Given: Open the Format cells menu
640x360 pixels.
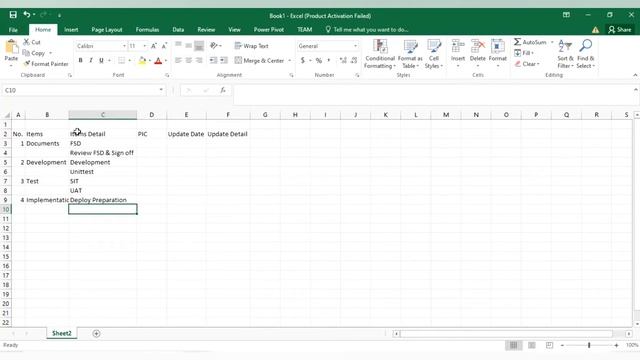Looking at the screenshot, I should pos(498,54).
